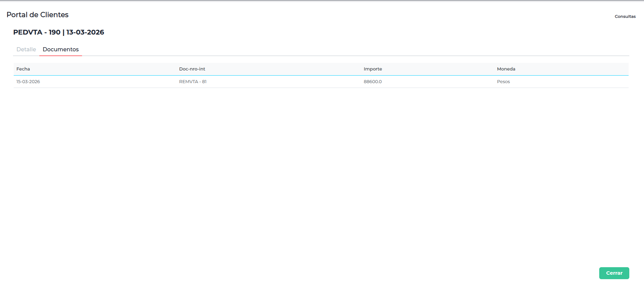Select the Documentos tab
Screen dimensions: 644x286
coord(61,49)
